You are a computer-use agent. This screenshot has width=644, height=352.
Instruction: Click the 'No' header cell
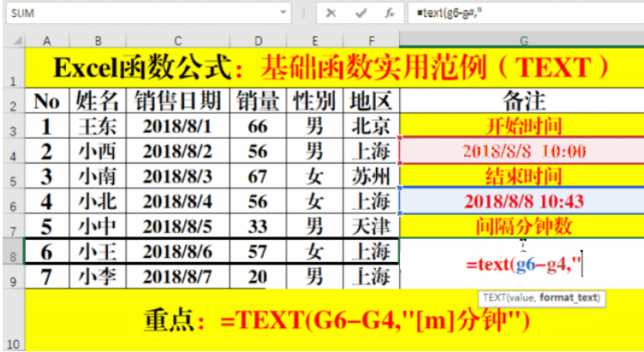47,100
